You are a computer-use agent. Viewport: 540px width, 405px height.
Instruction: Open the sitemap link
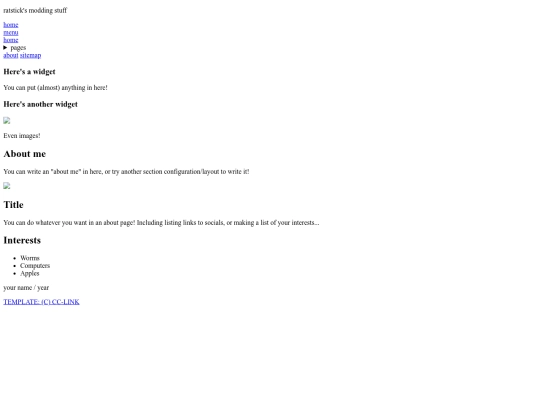tap(30, 55)
